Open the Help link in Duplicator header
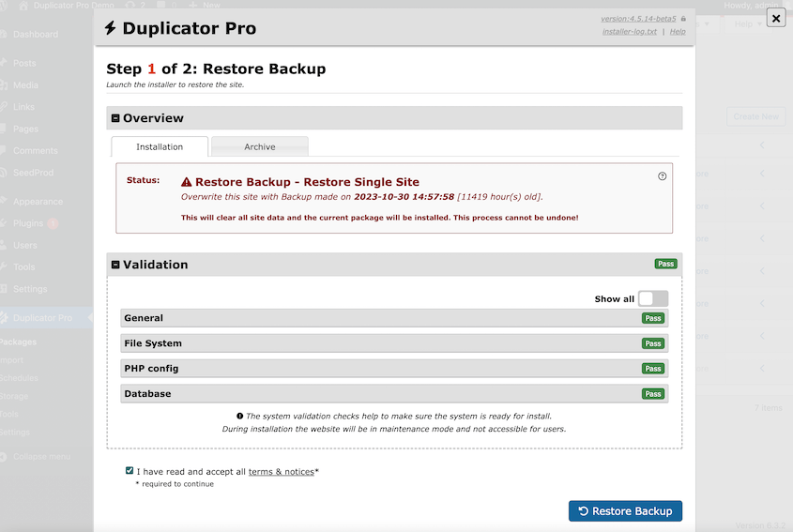 [678, 31]
